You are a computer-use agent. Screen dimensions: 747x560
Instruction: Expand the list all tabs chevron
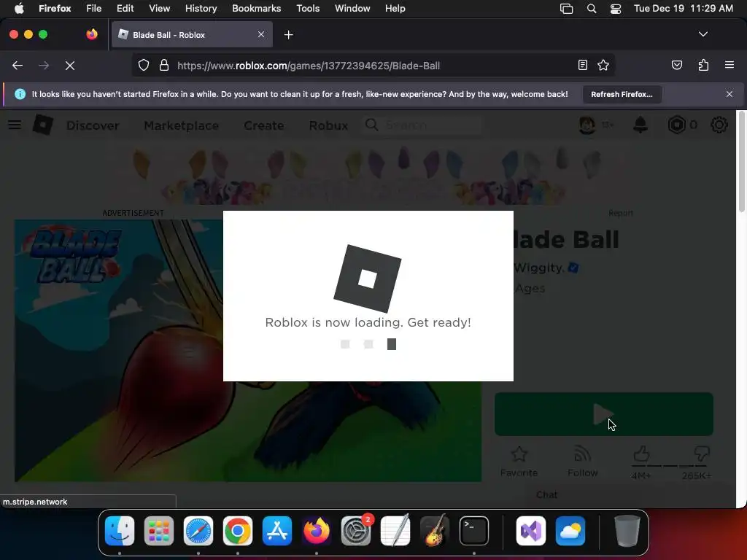click(x=703, y=34)
